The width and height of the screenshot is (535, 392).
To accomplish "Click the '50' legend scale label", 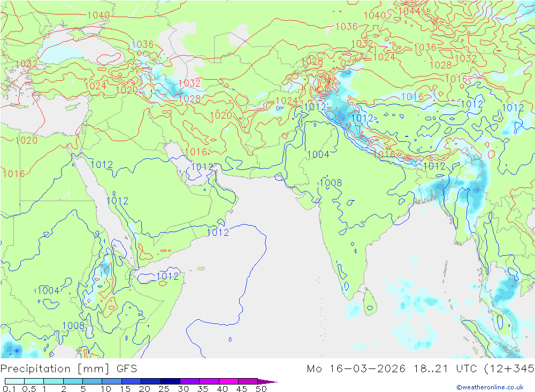I will point(261,389).
